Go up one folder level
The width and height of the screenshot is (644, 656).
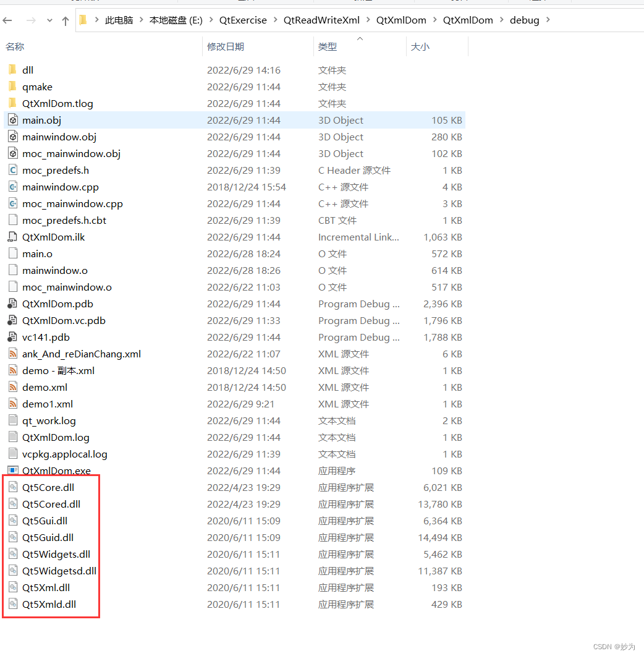click(x=66, y=20)
